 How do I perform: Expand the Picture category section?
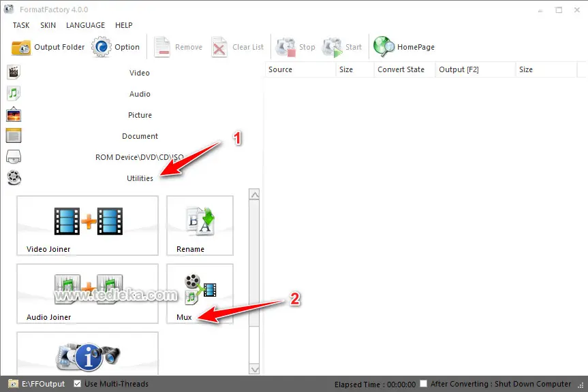point(140,115)
